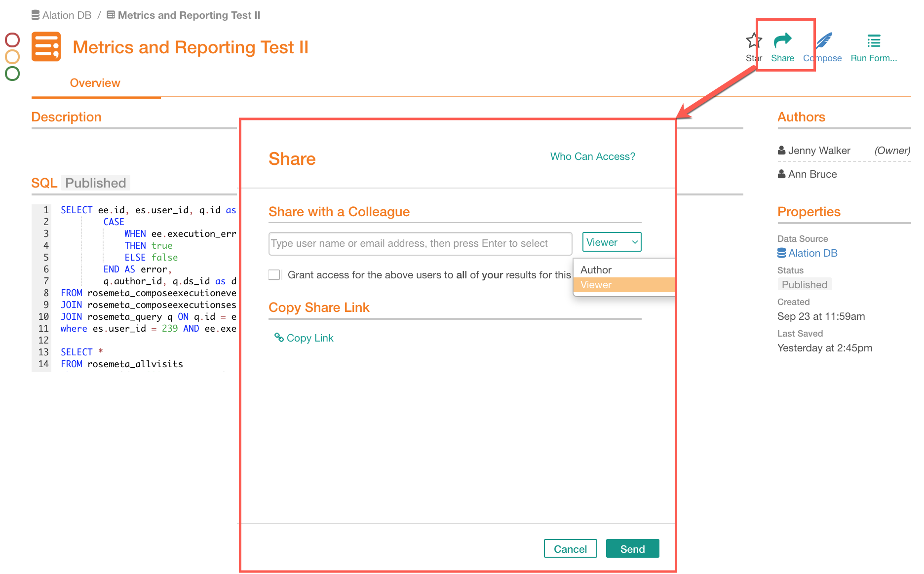Click the orange query icon beside title

point(46,47)
